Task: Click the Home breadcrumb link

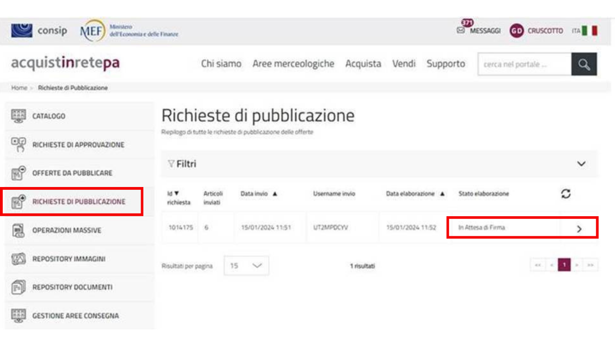Action: [x=19, y=88]
